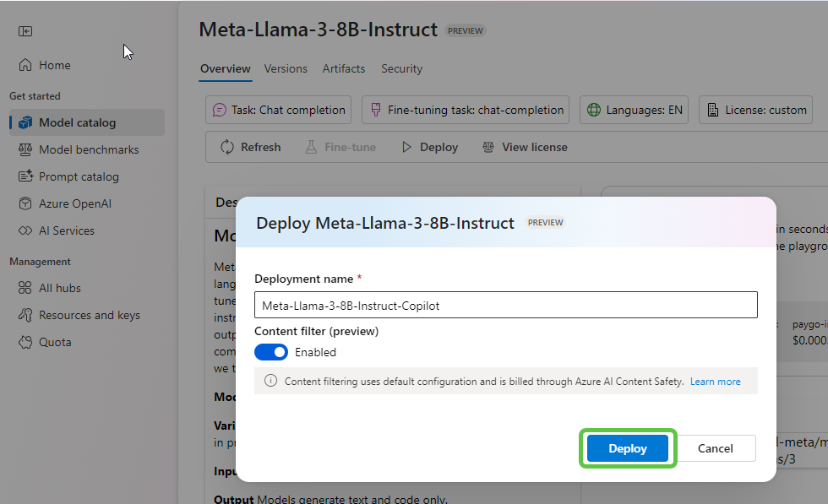
Task: View Quota page
Action: coord(55,342)
